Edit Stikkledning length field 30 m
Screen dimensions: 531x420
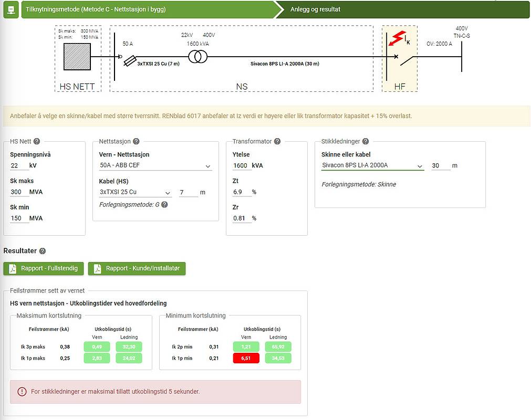pyautogui.click(x=441, y=165)
